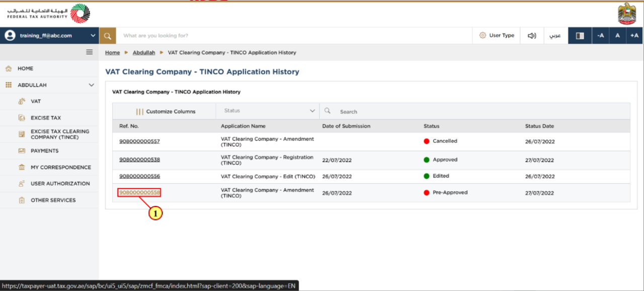Click the green Approved status indicator
The height and width of the screenshot is (291, 644).
click(x=427, y=160)
